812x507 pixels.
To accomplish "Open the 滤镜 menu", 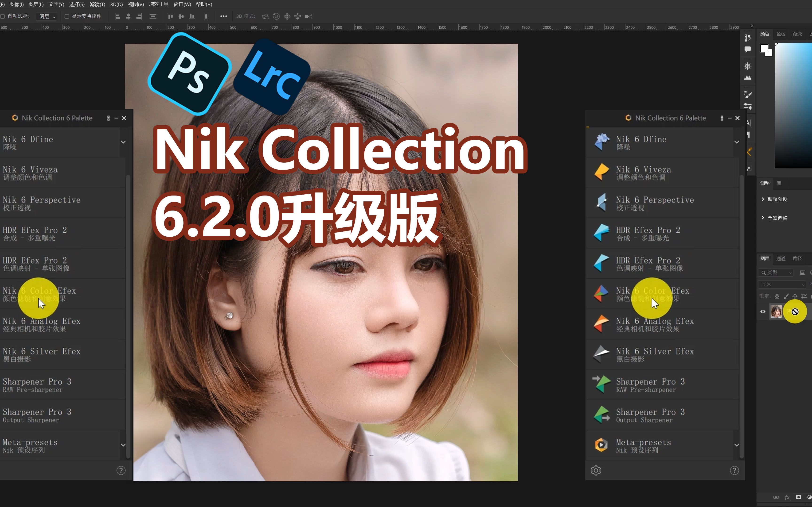I will [97, 4].
